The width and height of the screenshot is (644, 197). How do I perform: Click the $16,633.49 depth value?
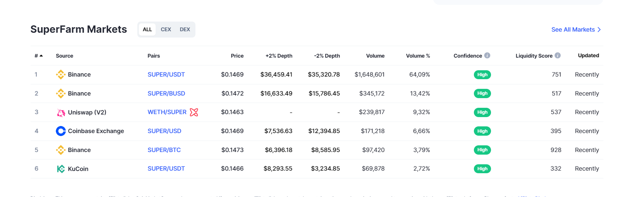point(277,94)
